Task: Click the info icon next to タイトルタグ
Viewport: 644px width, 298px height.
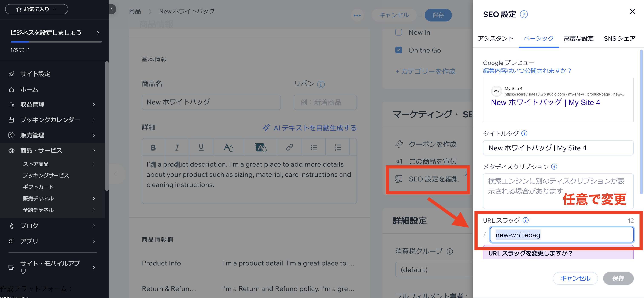Action: coord(524,133)
